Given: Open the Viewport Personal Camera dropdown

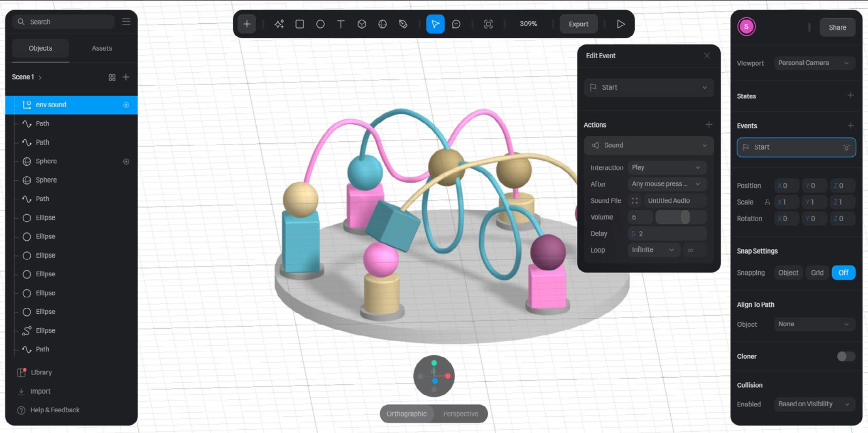Looking at the screenshot, I should (x=813, y=63).
